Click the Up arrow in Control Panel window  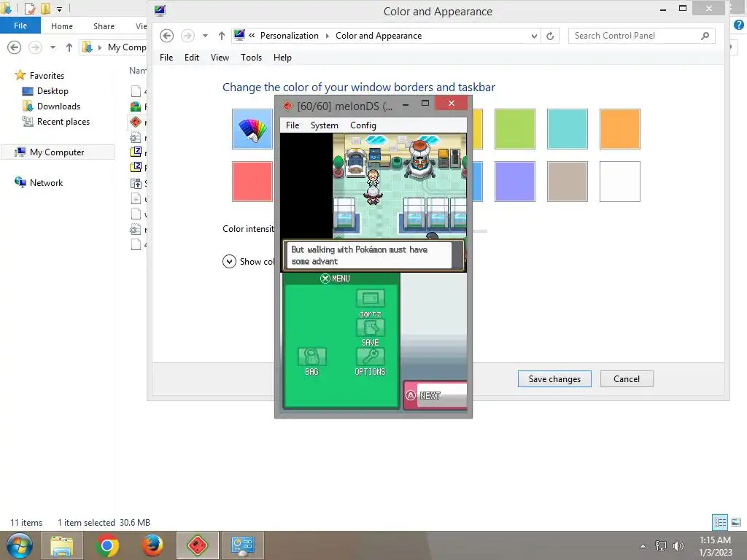[222, 36]
